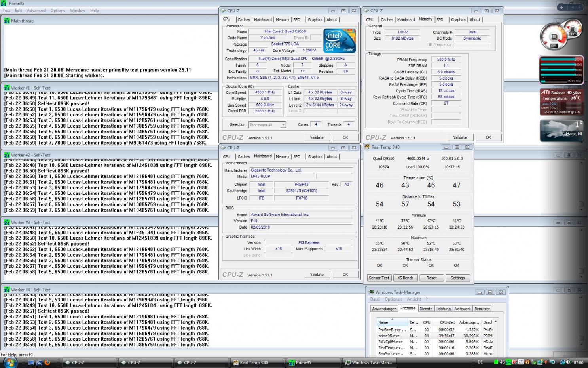Click Sensor Test in Real Temp
This screenshot has width=588, height=368.
pos(379,278)
